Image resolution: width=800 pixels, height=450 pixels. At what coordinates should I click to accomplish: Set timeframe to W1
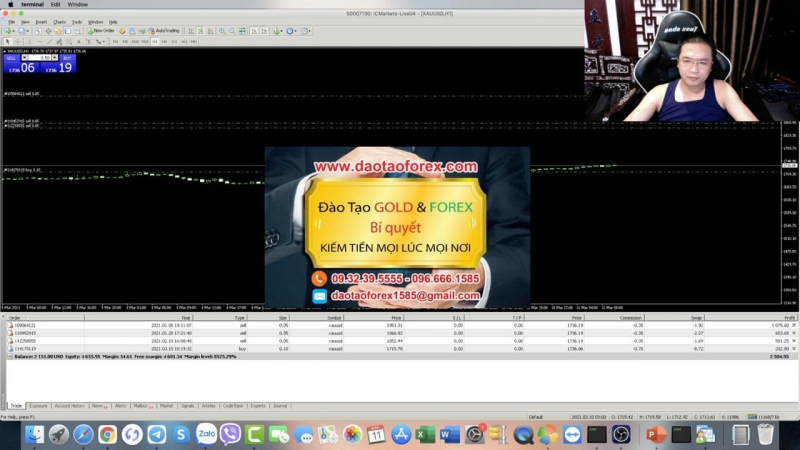click(184, 41)
